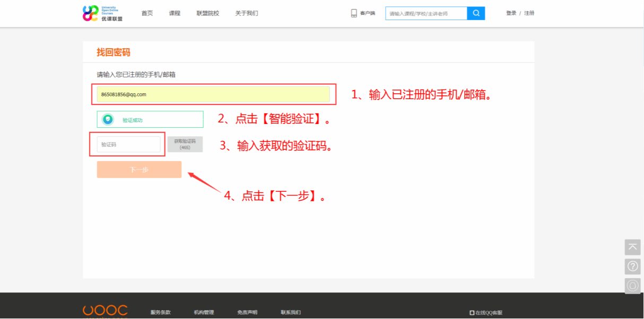Click the 注册 link
This screenshot has width=644, height=319.
tap(529, 13)
